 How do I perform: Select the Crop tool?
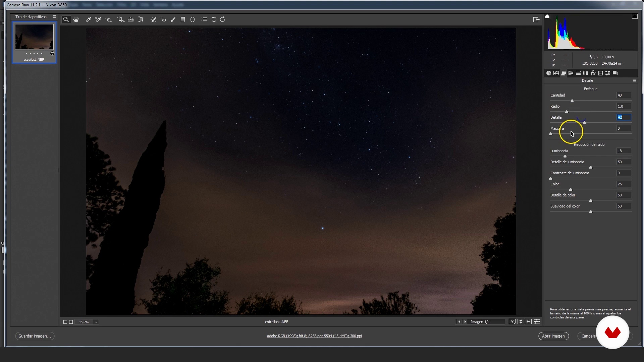[x=121, y=19]
